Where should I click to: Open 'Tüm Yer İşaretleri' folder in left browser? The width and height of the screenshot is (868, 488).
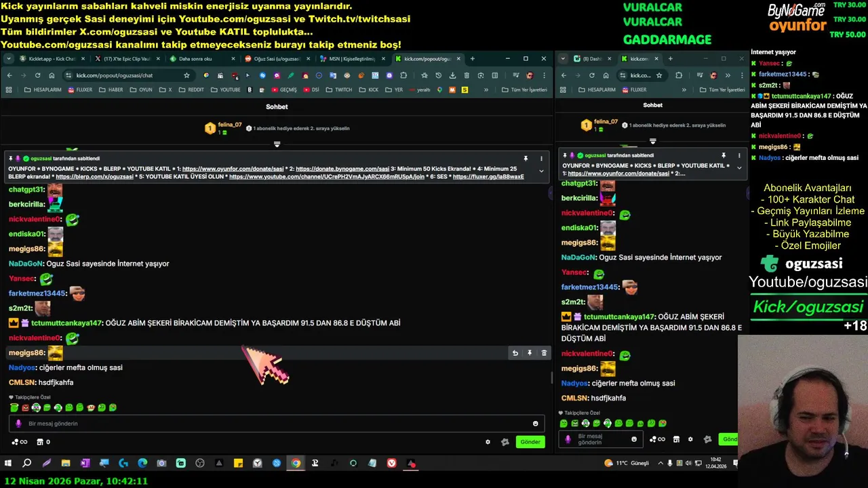click(525, 89)
